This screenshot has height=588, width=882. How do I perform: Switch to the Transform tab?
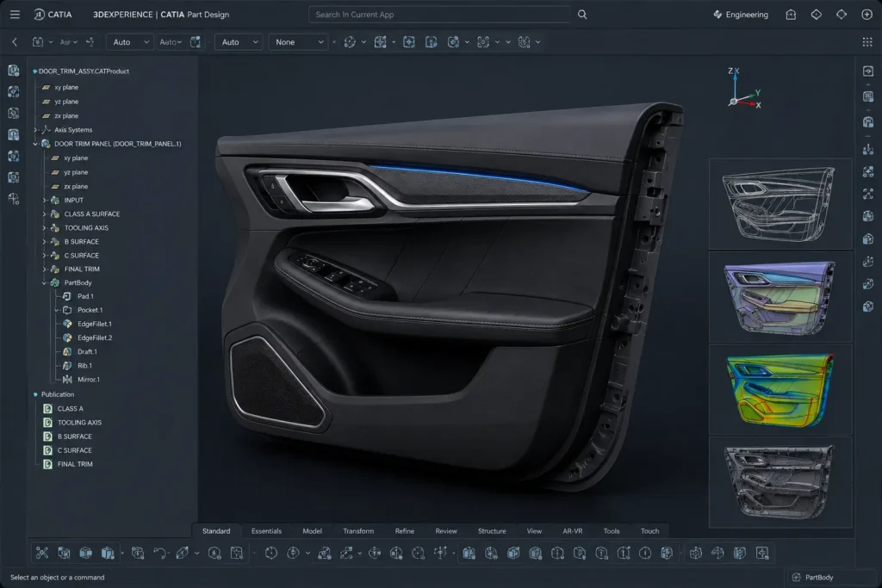(x=358, y=530)
